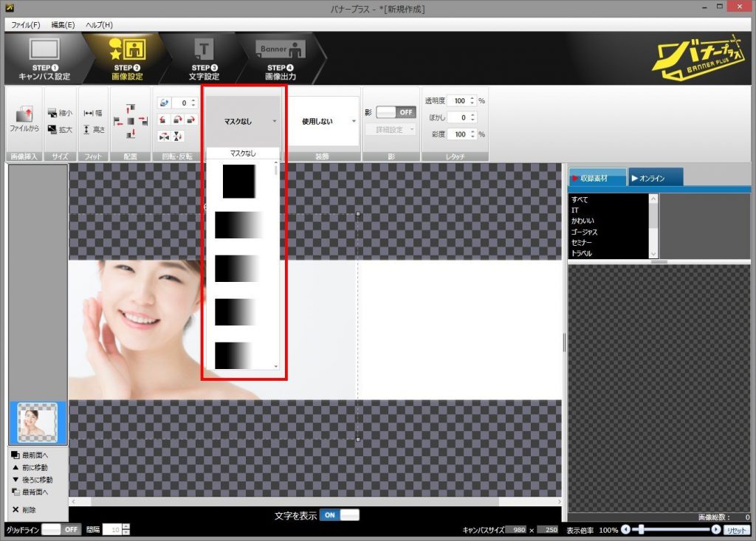The width and height of the screenshot is (756, 541).
Task: Shrink the image with 縮小
Action: click(x=60, y=113)
